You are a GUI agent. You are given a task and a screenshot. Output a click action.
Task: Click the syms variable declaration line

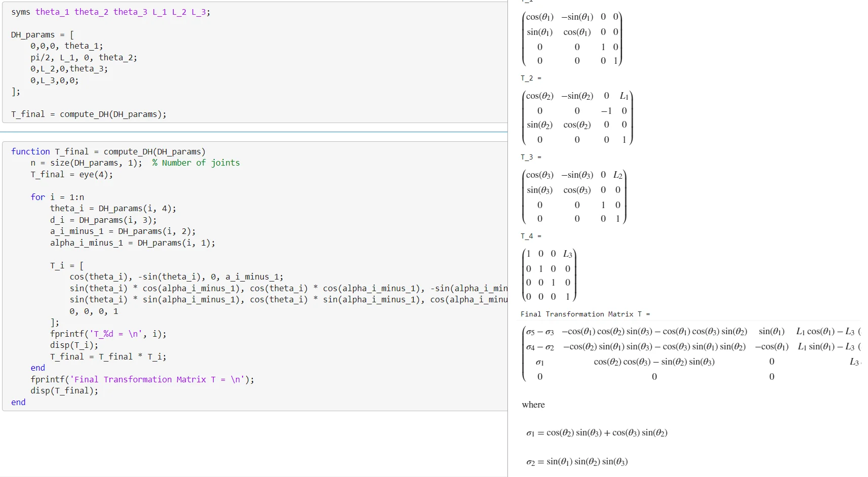point(110,12)
